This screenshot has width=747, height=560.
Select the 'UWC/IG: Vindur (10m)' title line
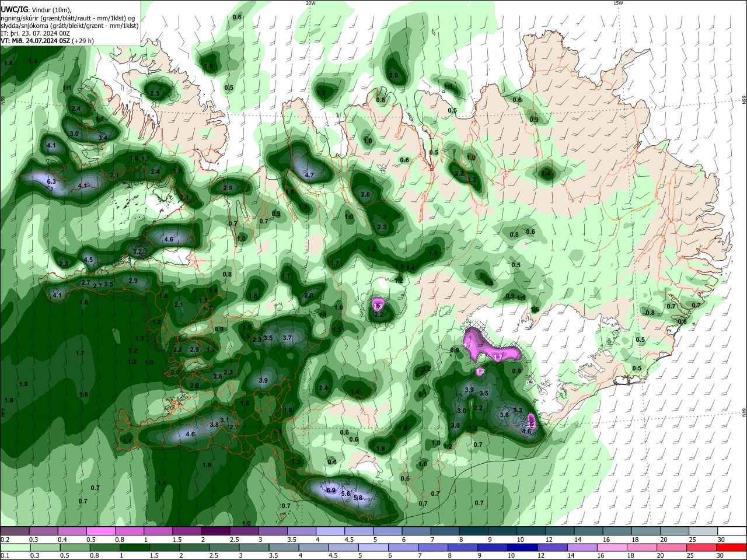click(x=36, y=10)
